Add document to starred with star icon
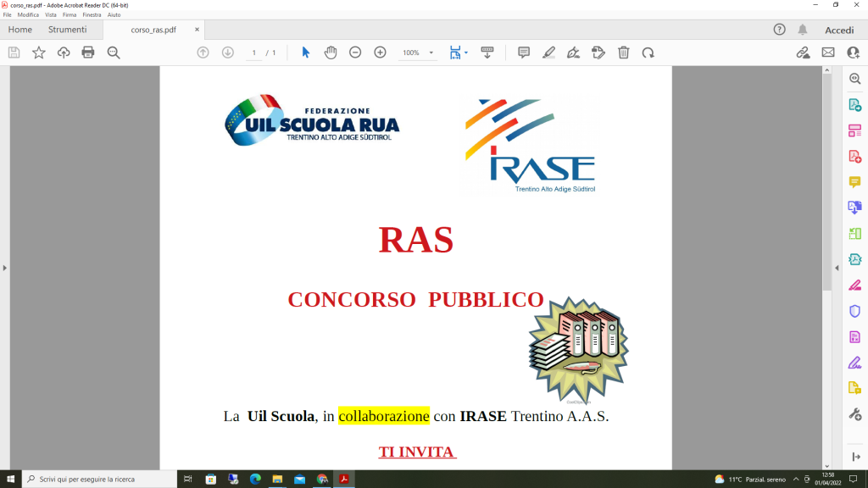868x488 pixels. point(39,53)
